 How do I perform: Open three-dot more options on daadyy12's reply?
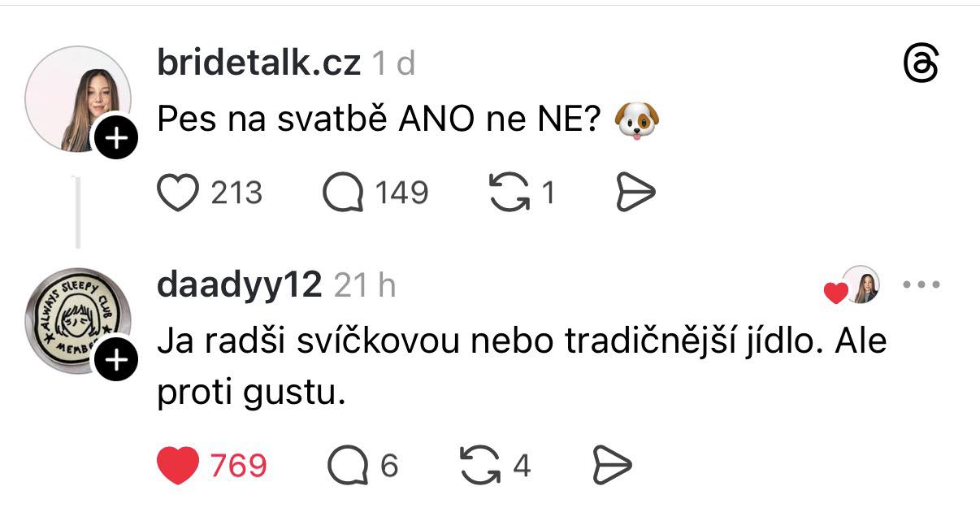(x=922, y=285)
